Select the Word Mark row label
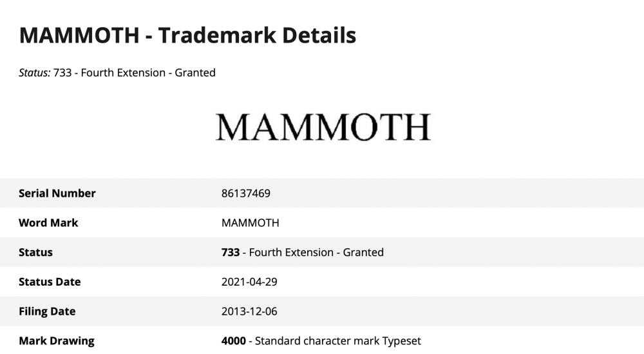 click(x=48, y=222)
